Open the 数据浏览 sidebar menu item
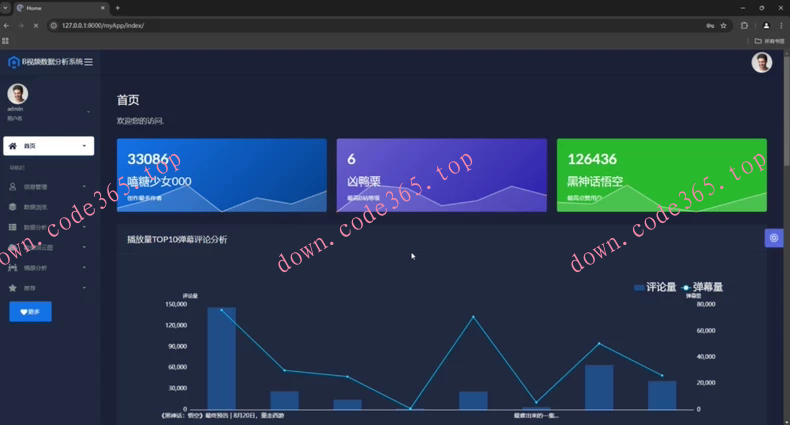Image resolution: width=790 pixels, height=425 pixels. click(x=35, y=207)
